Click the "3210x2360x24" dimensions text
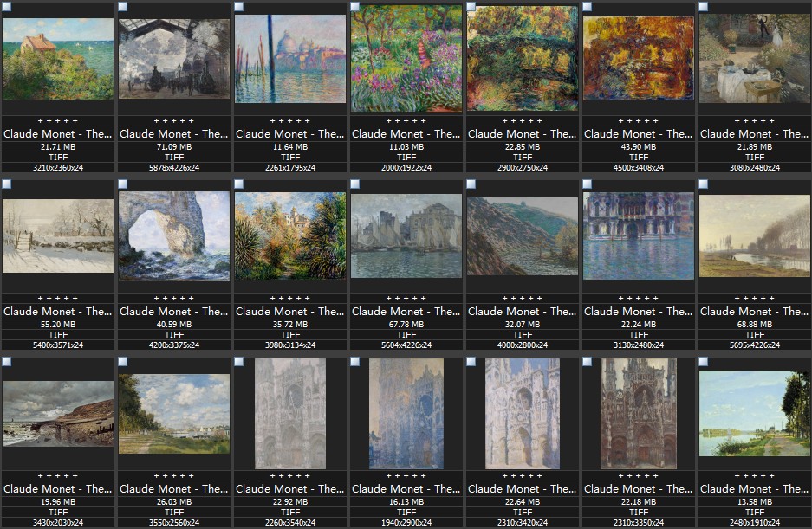The height and width of the screenshot is (529, 812). (x=58, y=168)
